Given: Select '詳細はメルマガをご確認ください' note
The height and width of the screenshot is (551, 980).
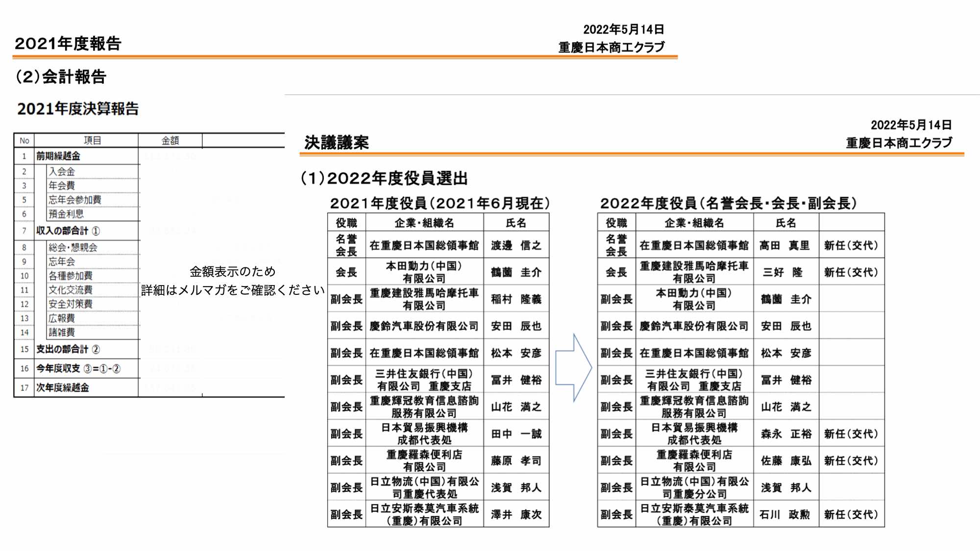Looking at the screenshot, I should coord(233,290).
